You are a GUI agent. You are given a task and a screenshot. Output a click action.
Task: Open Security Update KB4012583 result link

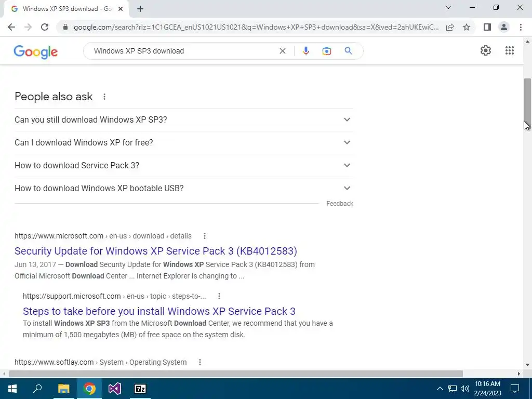click(x=156, y=251)
